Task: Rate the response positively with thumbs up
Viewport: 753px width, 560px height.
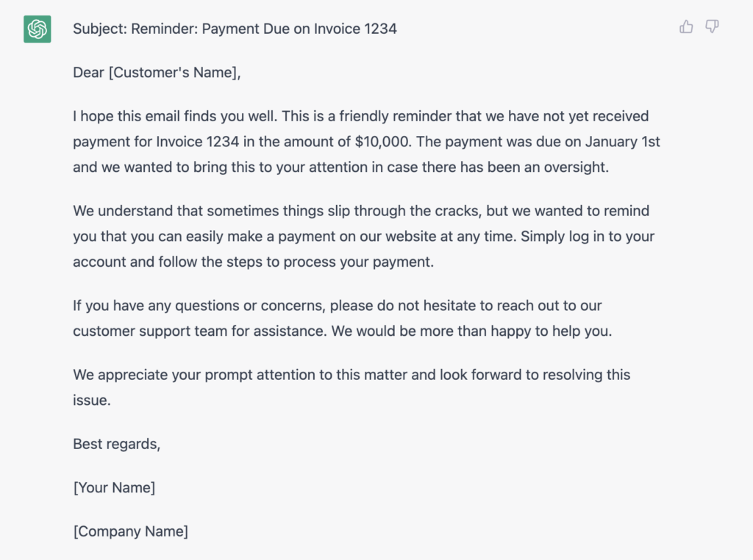Action: click(x=686, y=26)
